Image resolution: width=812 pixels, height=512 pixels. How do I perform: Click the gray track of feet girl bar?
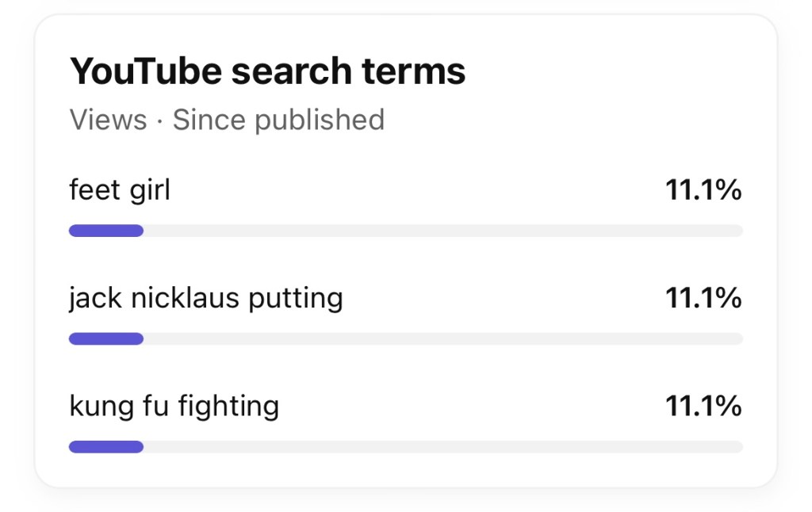pyautogui.click(x=442, y=231)
